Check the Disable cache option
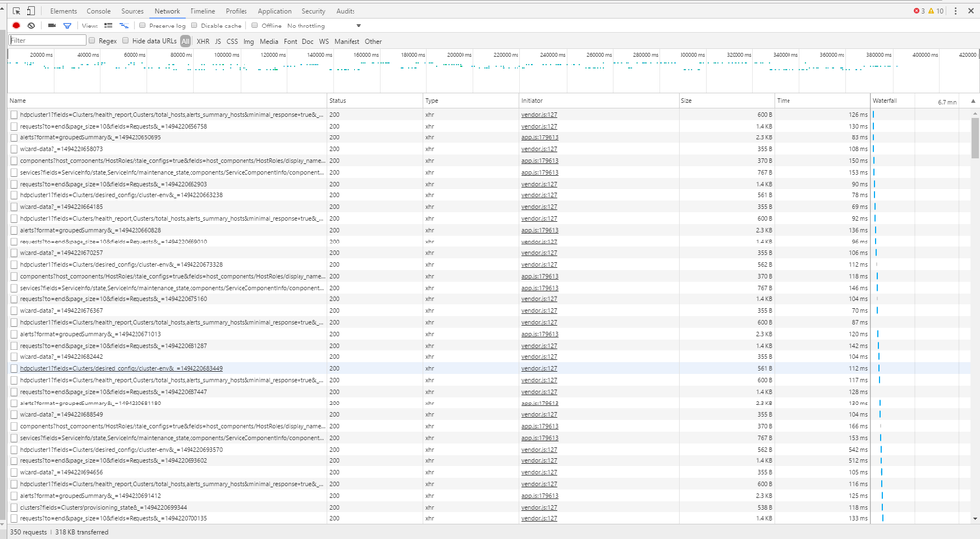Viewport: 980px width, 539px height. click(x=194, y=26)
